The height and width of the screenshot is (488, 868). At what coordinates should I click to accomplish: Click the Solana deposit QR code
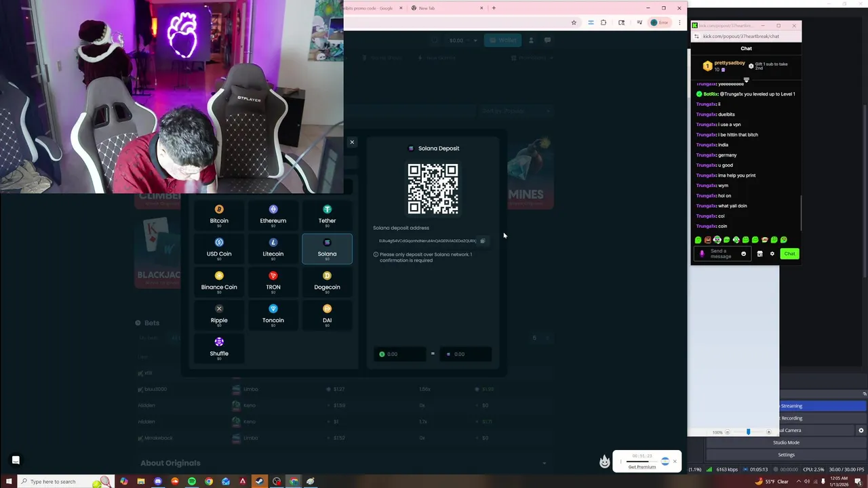click(433, 188)
